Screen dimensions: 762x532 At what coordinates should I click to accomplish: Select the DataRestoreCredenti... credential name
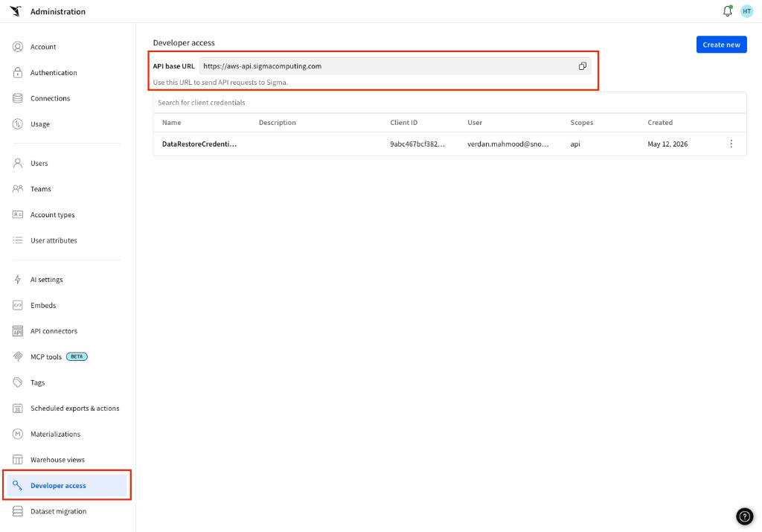coord(199,144)
